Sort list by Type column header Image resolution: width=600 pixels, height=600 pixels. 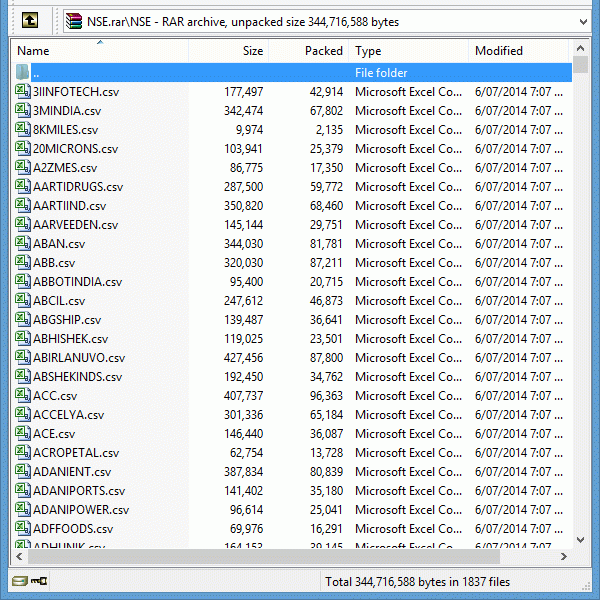click(408, 51)
